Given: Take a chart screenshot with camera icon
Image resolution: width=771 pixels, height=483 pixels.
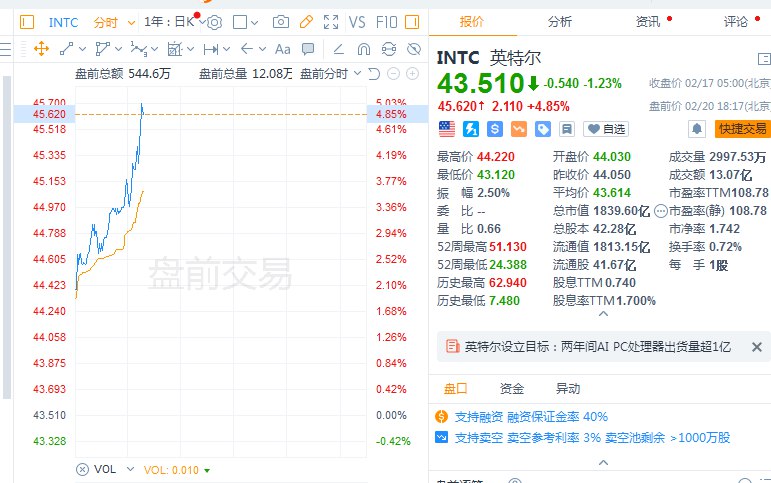Looking at the screenshot, I should (x=281, y=22).
